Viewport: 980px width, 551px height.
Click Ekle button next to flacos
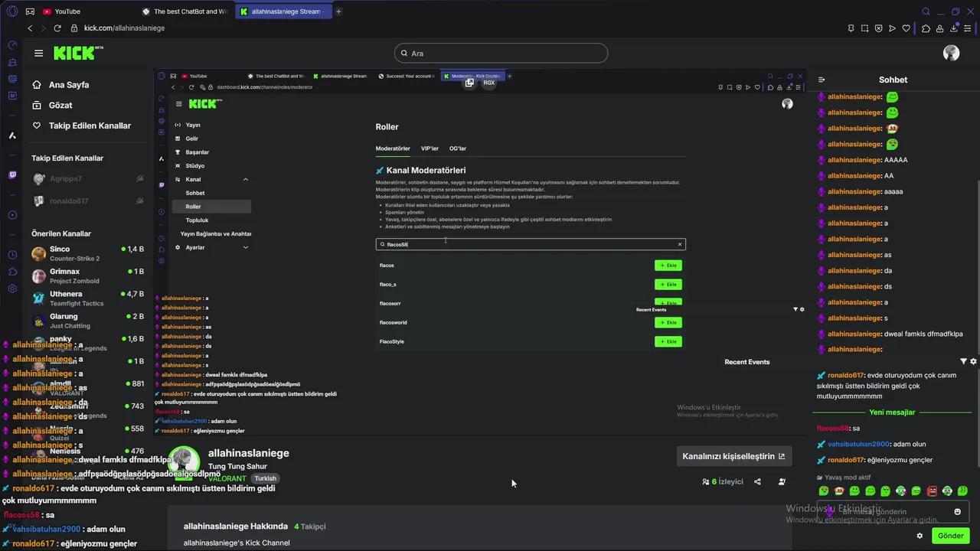668,266
